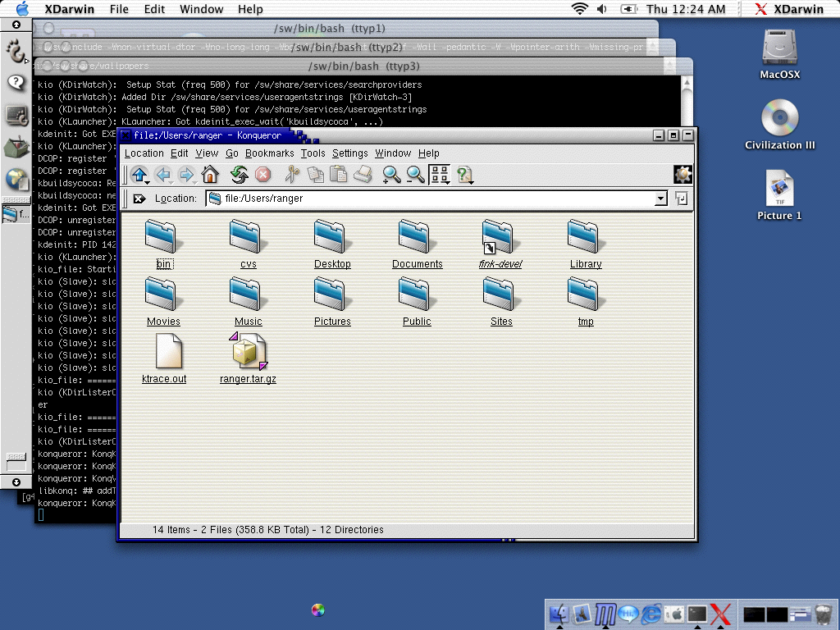
Task: Print using the printer toolbar icon
Action: coord(363,175)
